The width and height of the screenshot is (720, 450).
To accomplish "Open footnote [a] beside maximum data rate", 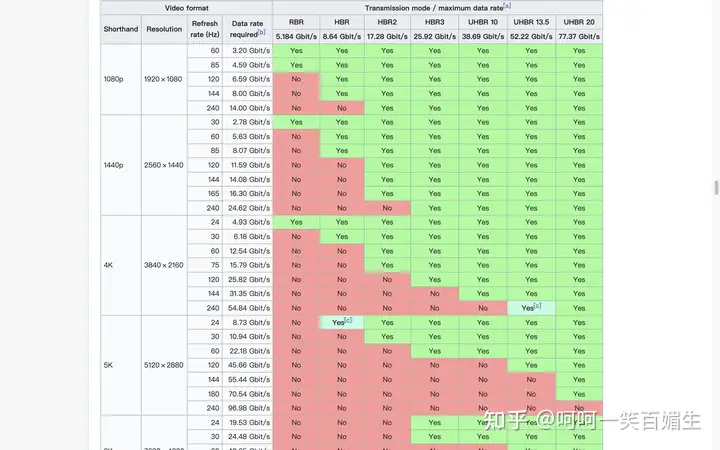I will [x=508, y=6].
